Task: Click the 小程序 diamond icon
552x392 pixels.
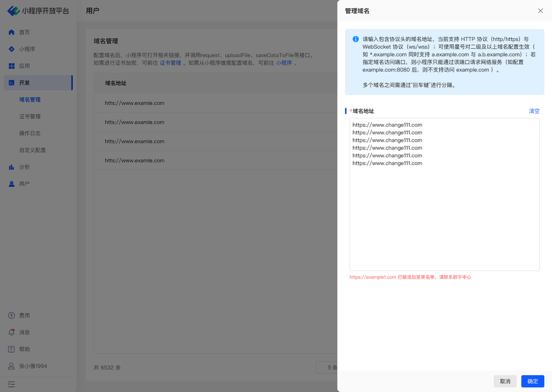Action: (x=12, y=49)
